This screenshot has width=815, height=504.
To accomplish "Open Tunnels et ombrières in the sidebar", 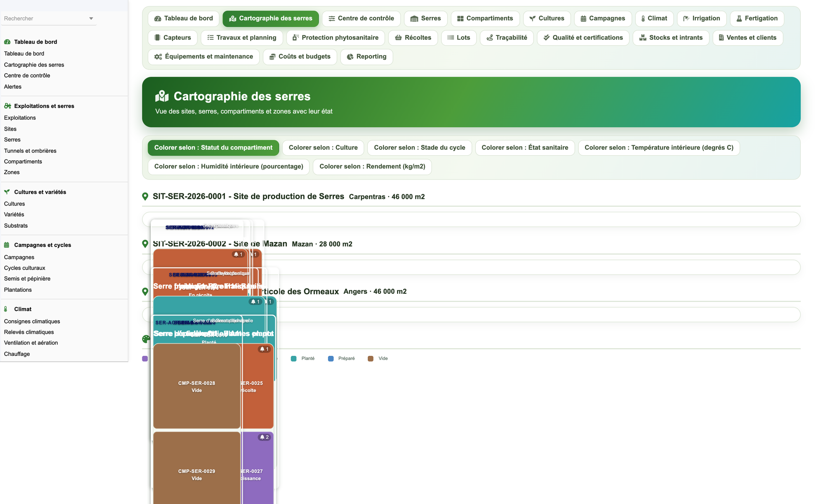I will 30,151.
